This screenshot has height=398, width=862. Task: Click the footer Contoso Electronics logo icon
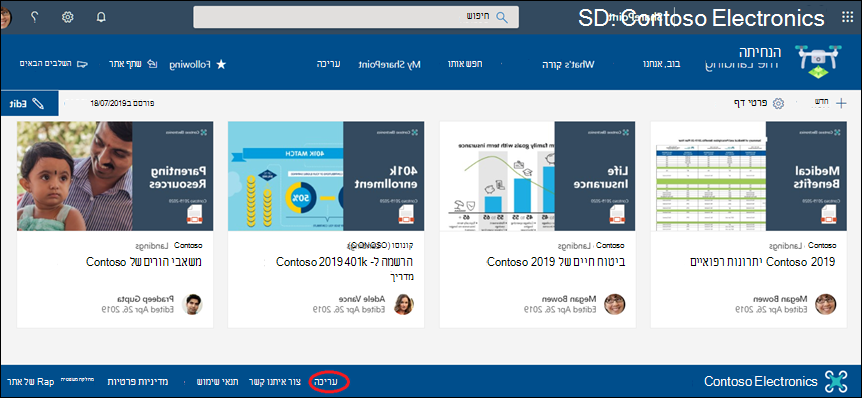[837, 382]
